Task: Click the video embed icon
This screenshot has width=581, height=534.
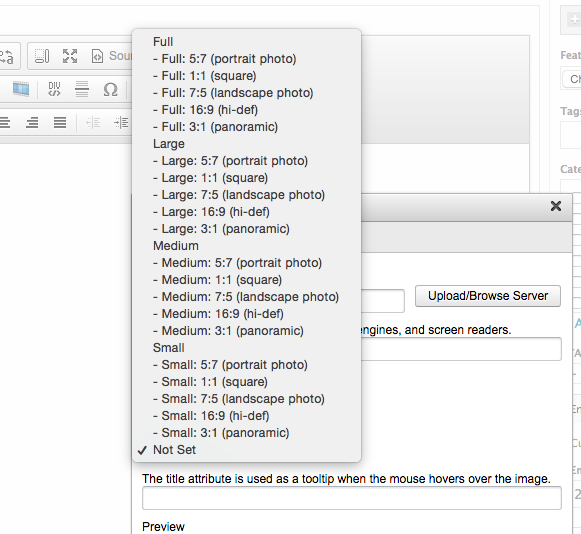Action: [21, 89]
